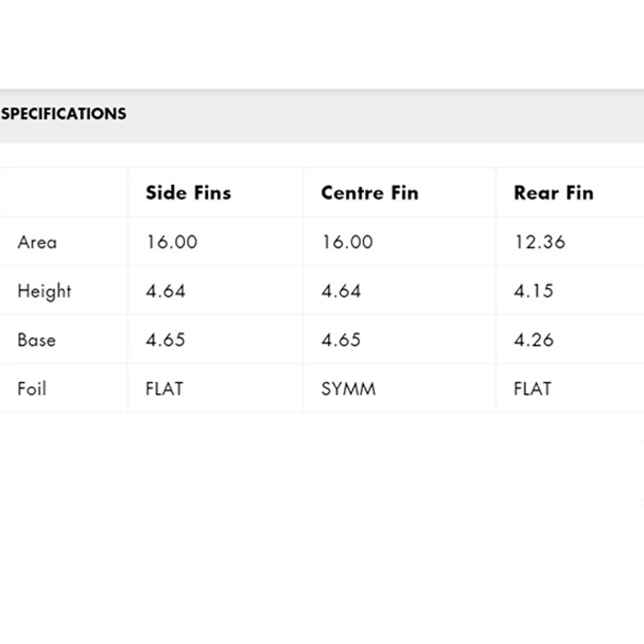The width and height of the screenshot is (644, 644).
Task: Select the Rear Fin FLAT foil cell
Action: coord(533,389)
